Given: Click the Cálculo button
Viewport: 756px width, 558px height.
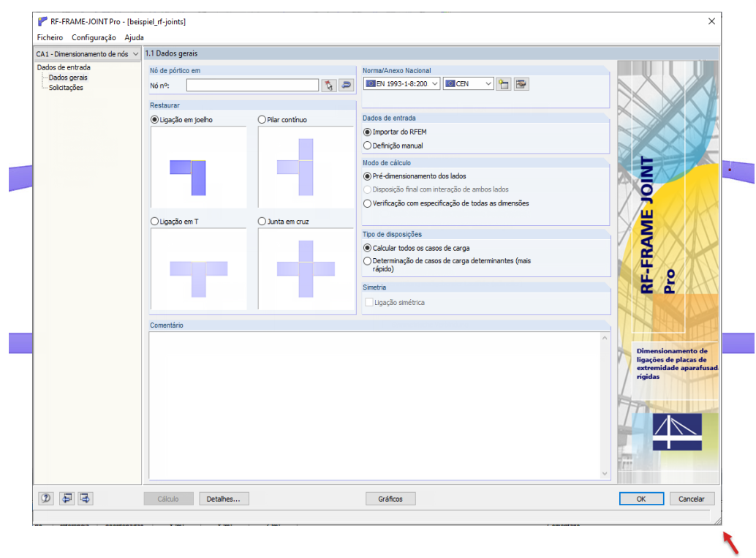Looking at the screenshot, I should coord(168,499).
